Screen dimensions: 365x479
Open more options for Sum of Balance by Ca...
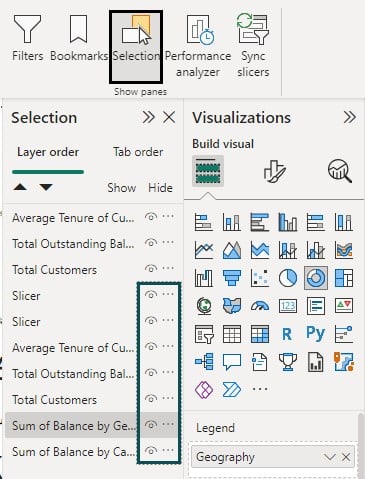[168, 450]
